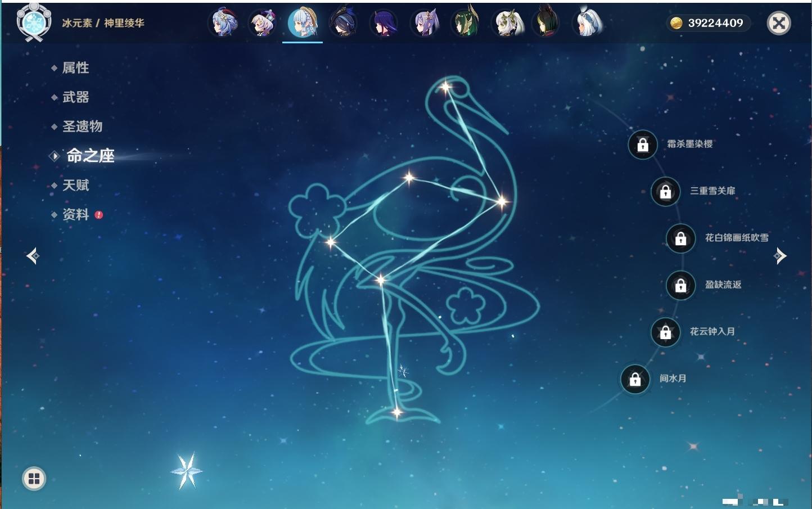
Task: Select the green-haired avatar with gold hairpiece
Action: [x=466, y=23]
